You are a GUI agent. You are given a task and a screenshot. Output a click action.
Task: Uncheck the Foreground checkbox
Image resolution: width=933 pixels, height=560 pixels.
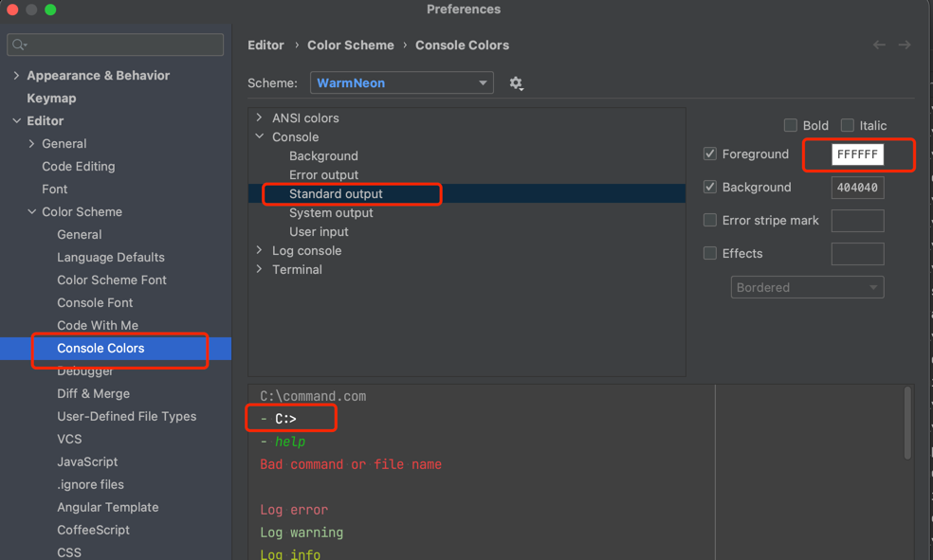tap(710, 154)
